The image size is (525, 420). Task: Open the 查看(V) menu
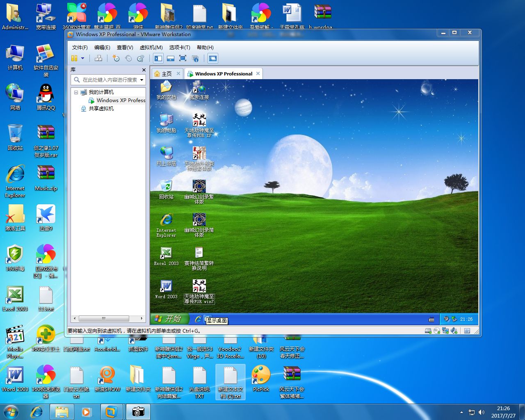click(x=125, y=47)
